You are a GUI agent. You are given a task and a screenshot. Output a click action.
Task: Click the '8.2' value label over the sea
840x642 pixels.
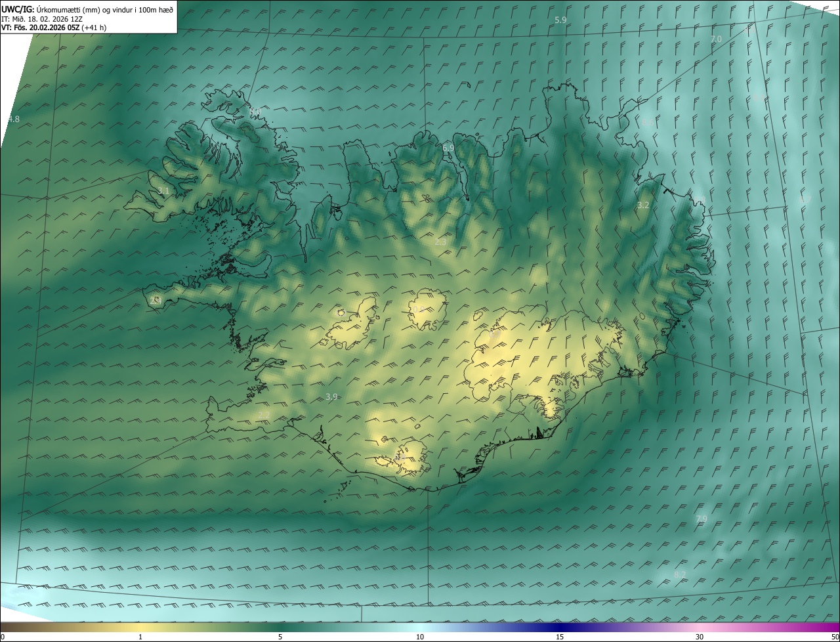point(680,575)
